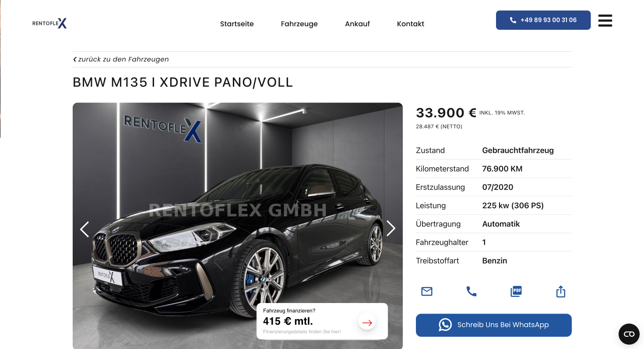Viewport: 644px width, 349px height.
Task: Call +49 89 93 00 31 06 button
Action: click(543, 20)
